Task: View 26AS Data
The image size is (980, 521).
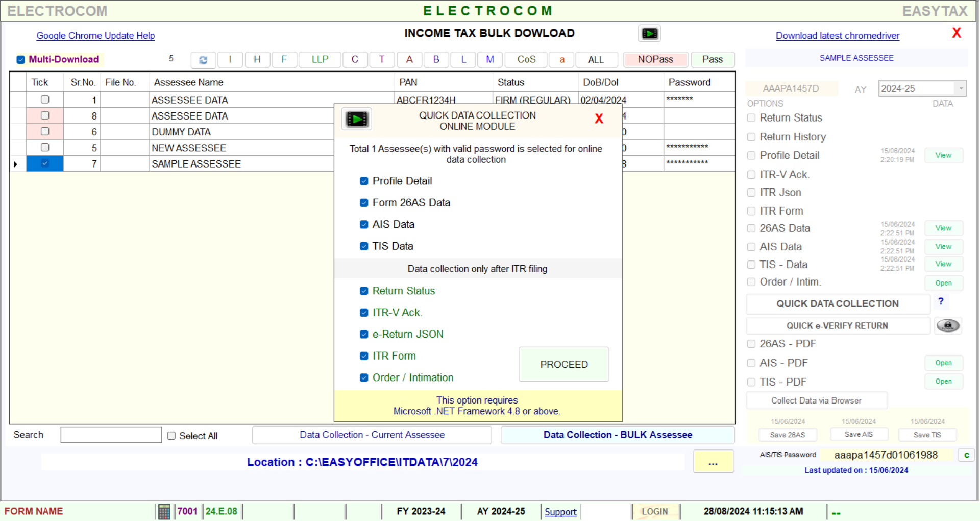Action: point(944,228)
